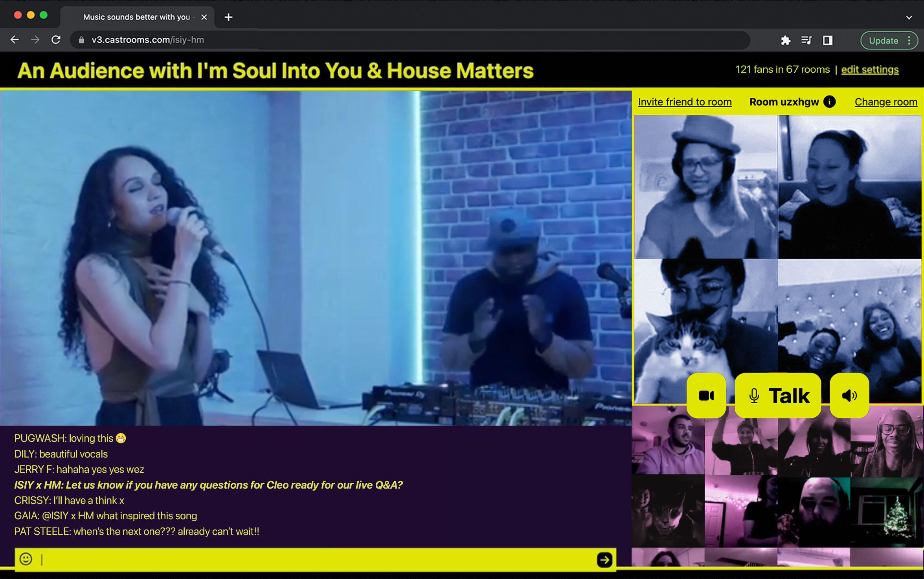Click the Update browser button

point(884,40)
